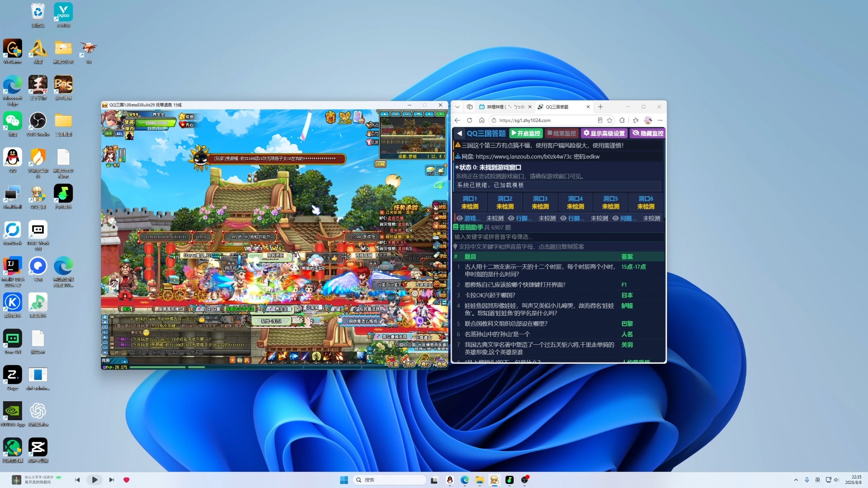Toggle eye icon beside first 行脚 item
Viewport: 868px width, 488px height.
pyautogui.click(x=511, y=218)
